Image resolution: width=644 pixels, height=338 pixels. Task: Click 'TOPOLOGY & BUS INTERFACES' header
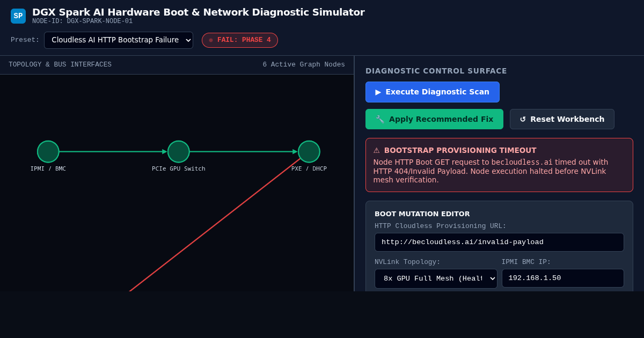point(60,65)
